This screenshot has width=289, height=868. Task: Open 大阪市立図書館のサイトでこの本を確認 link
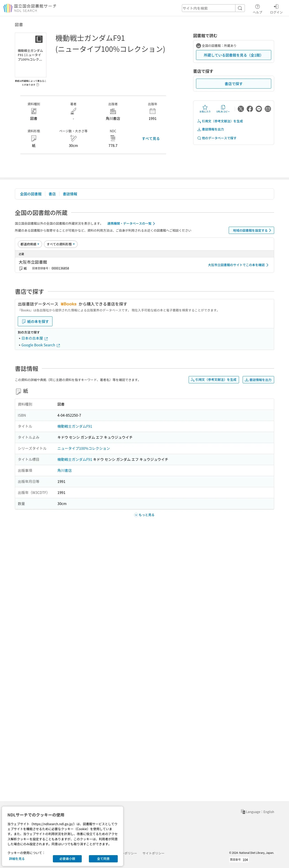click(x=238, y=265)
